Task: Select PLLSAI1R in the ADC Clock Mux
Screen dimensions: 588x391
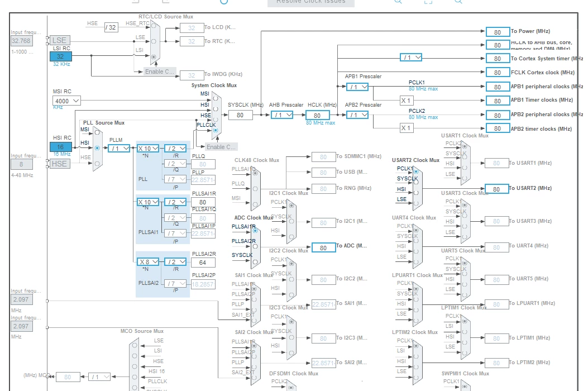Action: (255, 230)
